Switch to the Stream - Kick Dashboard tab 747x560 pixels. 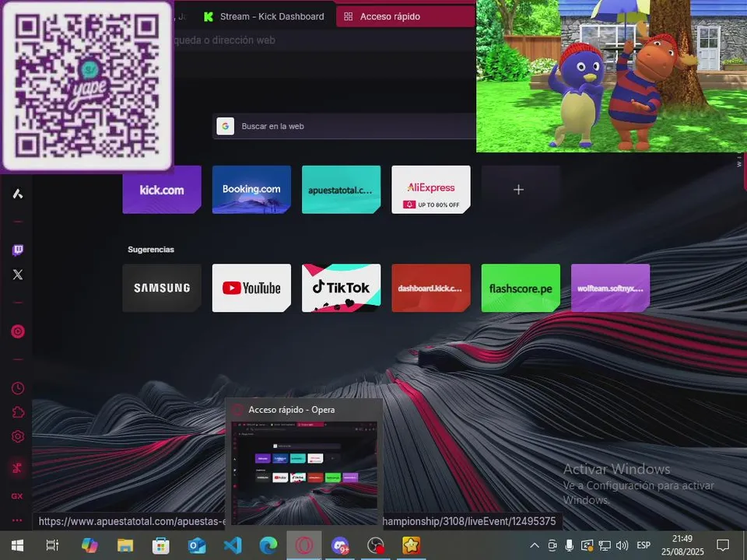click(265, 16)
